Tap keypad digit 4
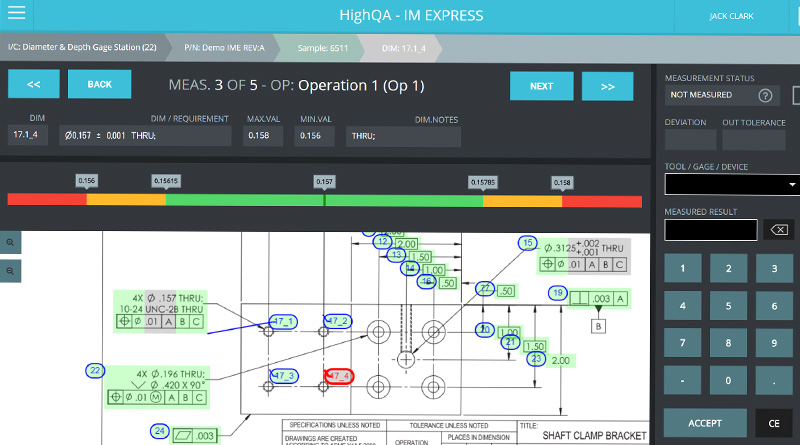Viewport: 800px width, 445px height. (x=683, y=306)
